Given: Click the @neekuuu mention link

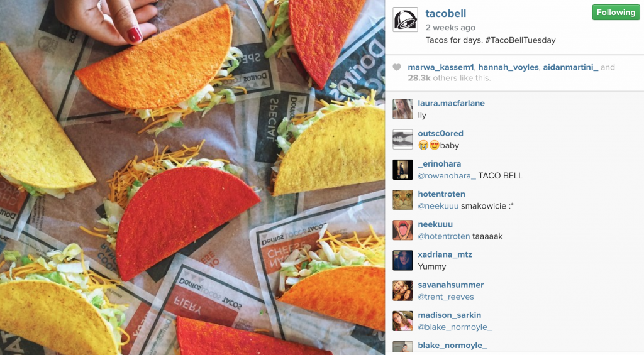Looking at the screenshot, I should pos(438,206).
